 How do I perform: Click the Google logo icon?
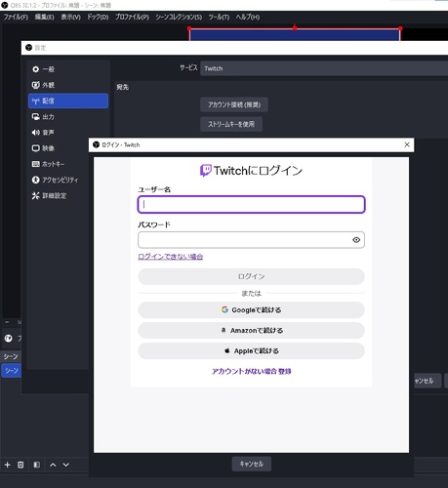(224, 309)
